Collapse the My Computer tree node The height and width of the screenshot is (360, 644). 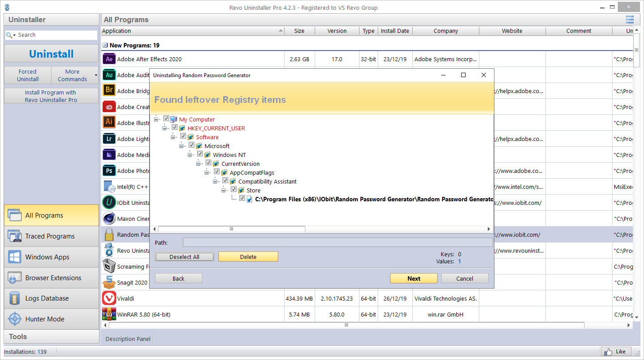click(x=156, y=119)
